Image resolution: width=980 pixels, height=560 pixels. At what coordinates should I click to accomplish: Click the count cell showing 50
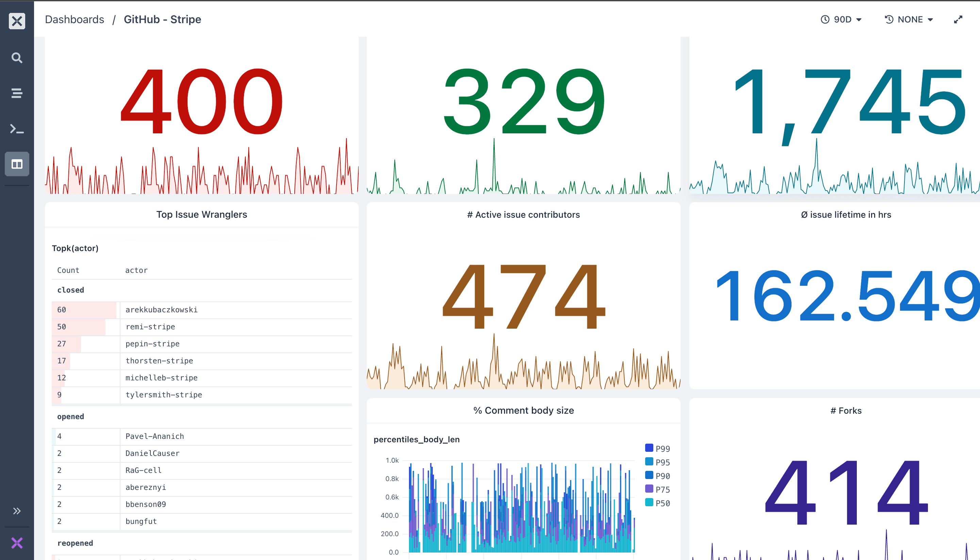(86, 327)
